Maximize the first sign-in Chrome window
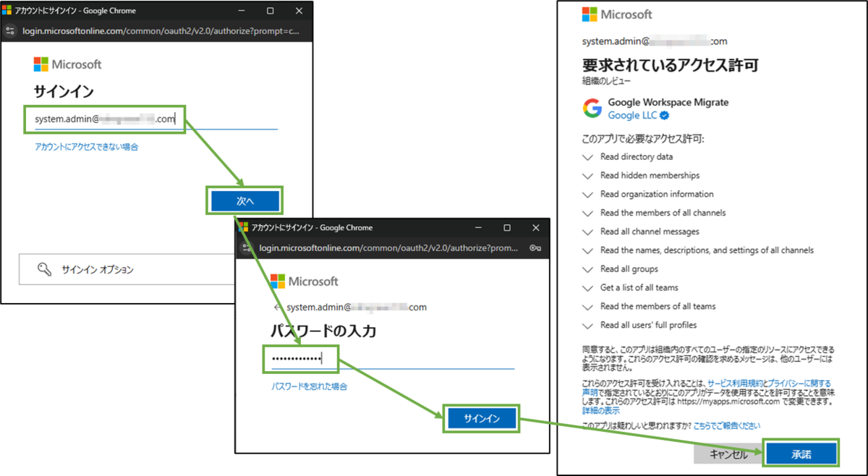 [270, 11]
